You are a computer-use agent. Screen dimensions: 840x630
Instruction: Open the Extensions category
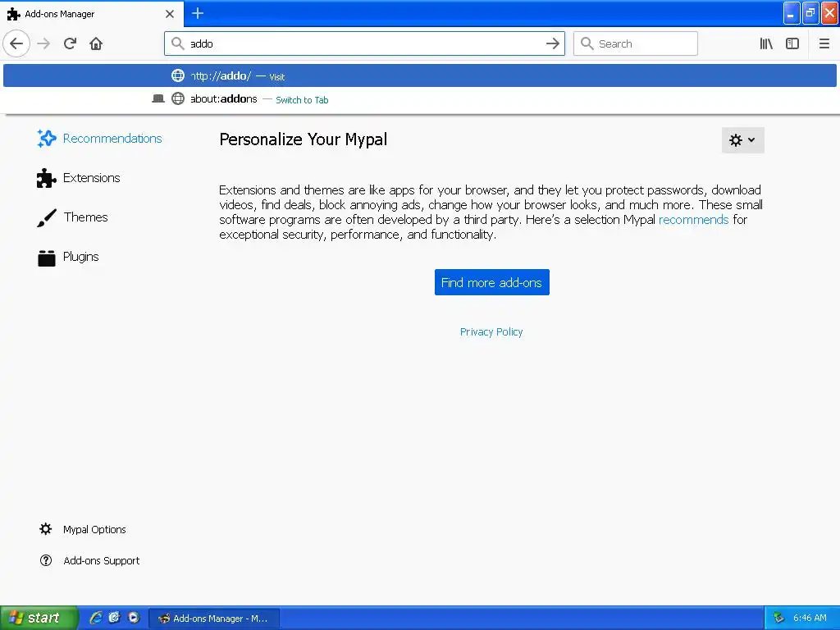coord(79,178)
